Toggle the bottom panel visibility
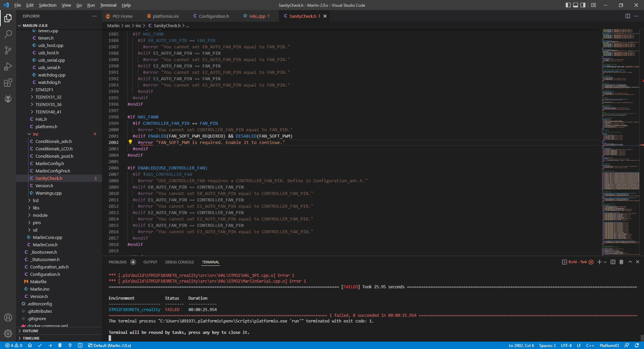Image resolution: width=644 pixels, height=349 pixels. tap(576, 5)
